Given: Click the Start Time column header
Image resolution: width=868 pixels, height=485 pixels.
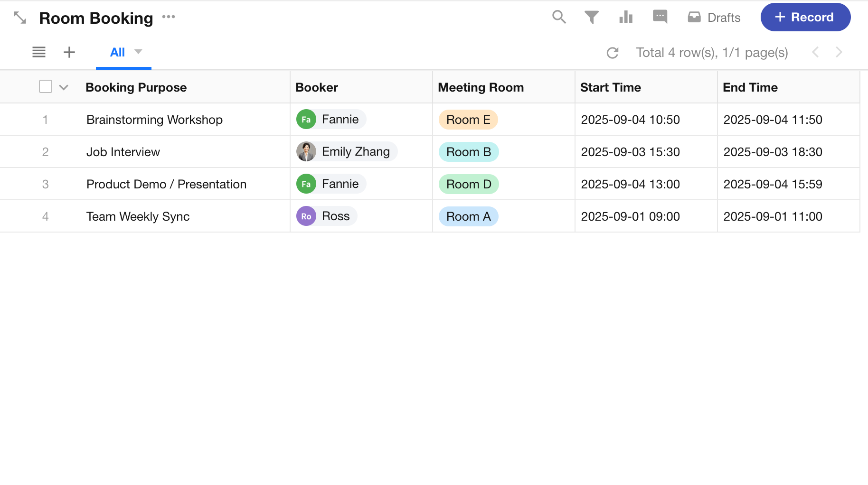Looking at the screenshot, I should click(610, 87).
